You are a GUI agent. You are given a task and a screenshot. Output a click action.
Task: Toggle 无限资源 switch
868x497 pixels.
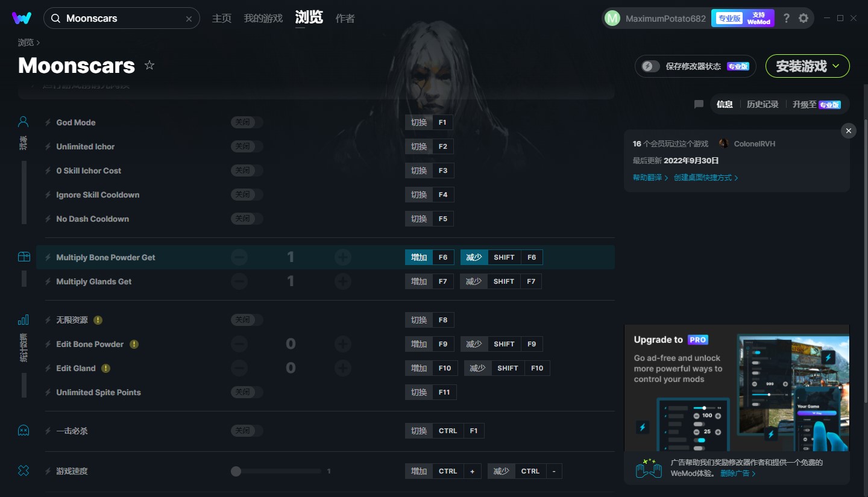[247, 320]
